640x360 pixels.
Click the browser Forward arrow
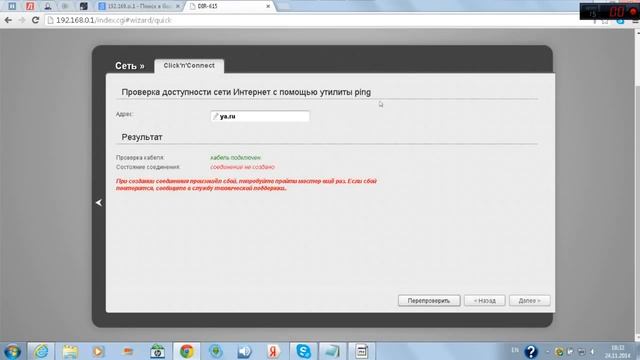22,20
